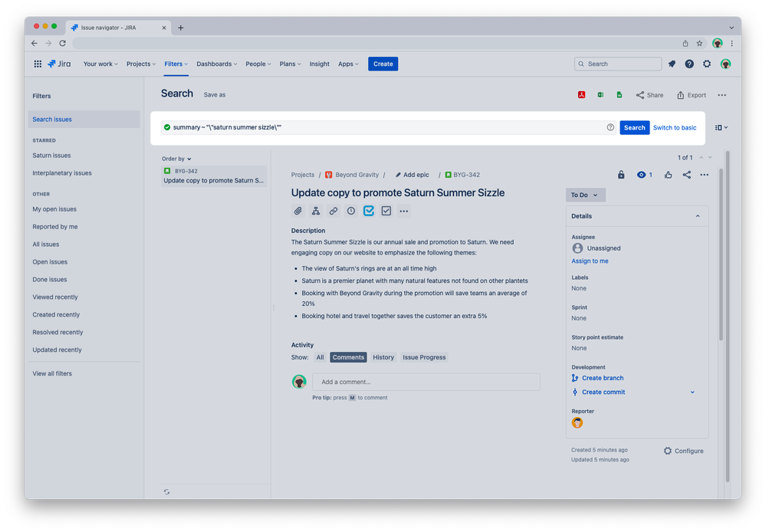Open the People menu

coord(258,64)
